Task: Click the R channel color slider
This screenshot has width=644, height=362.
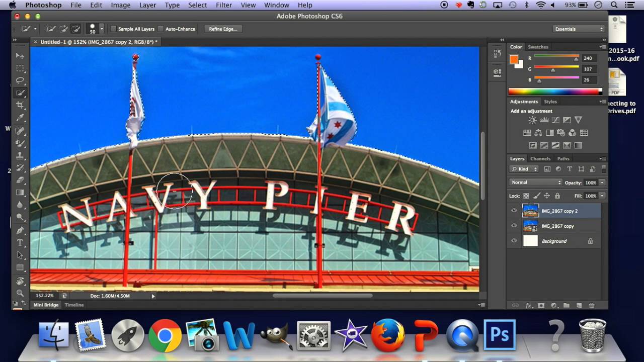Action: [556, 56]
